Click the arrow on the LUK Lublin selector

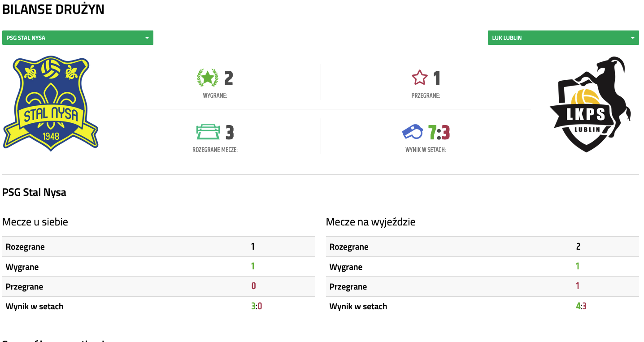tap(633, 38)
